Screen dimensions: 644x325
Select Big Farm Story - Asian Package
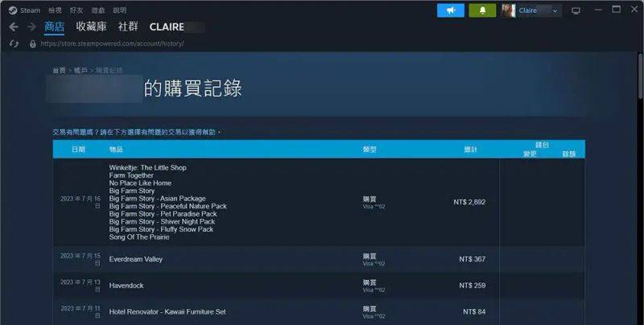point(157,198)
